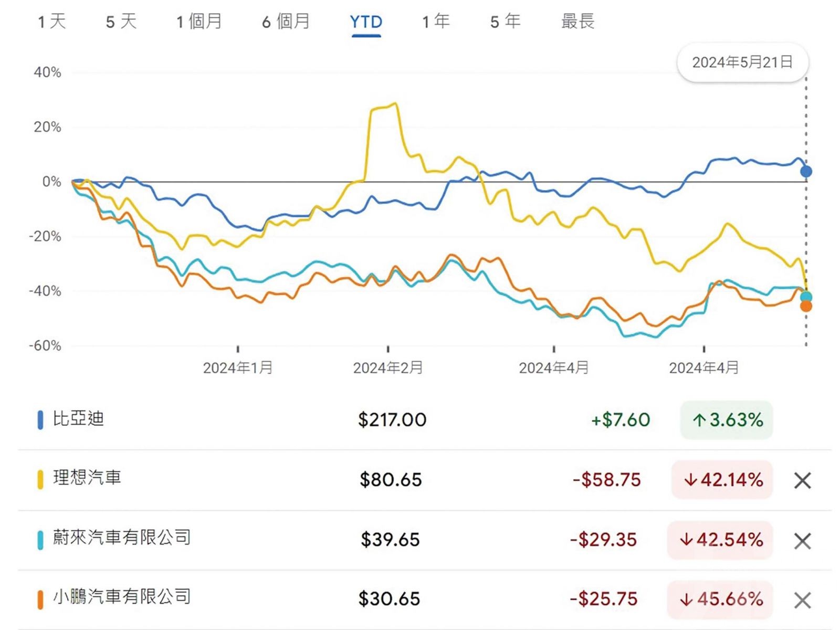Select the 最長 maximum range tab
This screenshot has width=840, height=630.
pyautogui.click(x=577, y=22)
